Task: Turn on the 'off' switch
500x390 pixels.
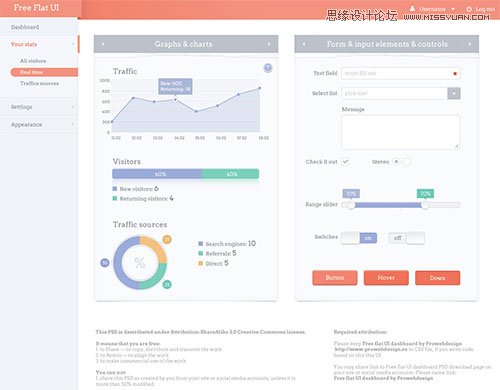Action: (x=407, y=238)
